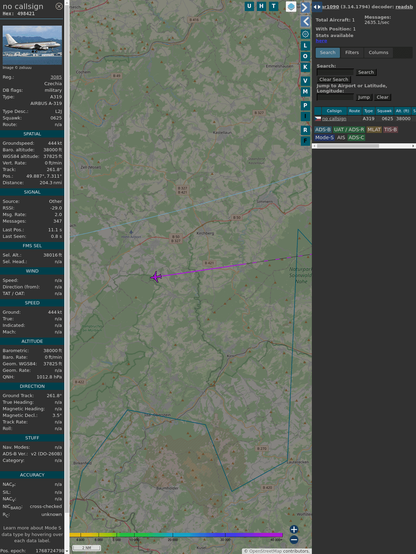Open the Columns tab
416x554 pixels.
[378, 53]
